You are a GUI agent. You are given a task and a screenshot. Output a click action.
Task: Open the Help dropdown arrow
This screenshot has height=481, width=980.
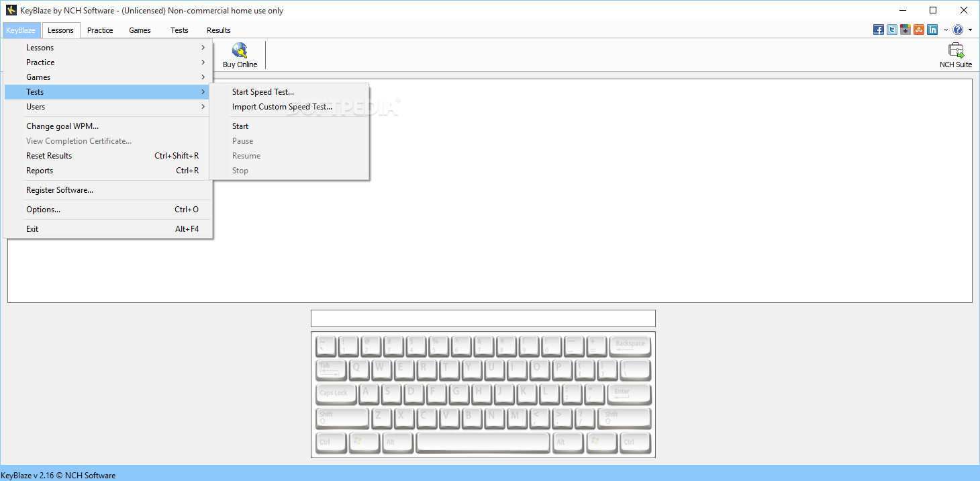(x=970, y=30)
